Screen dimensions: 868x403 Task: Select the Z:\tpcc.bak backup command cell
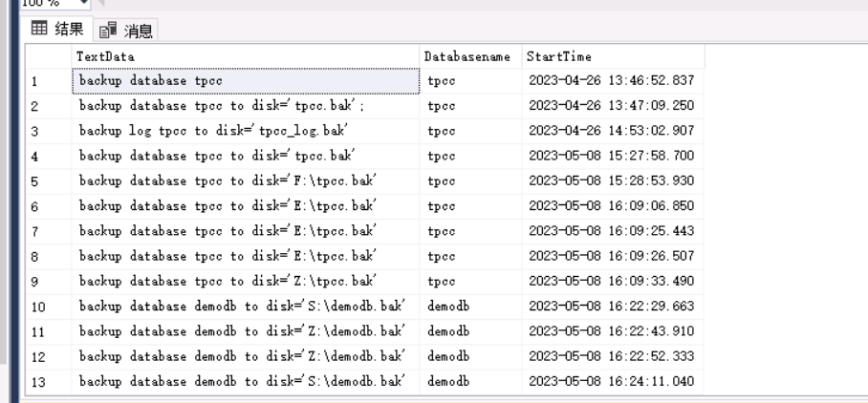(x=246, y=281)
